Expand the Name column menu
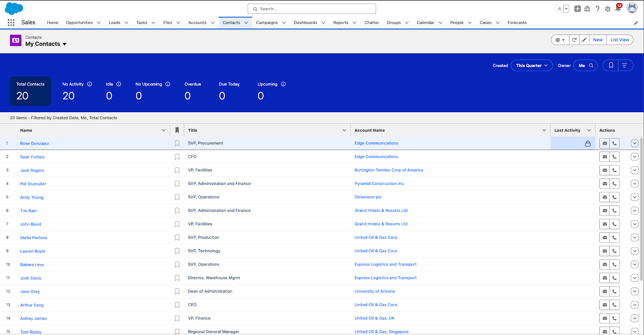 coord(163,130)
